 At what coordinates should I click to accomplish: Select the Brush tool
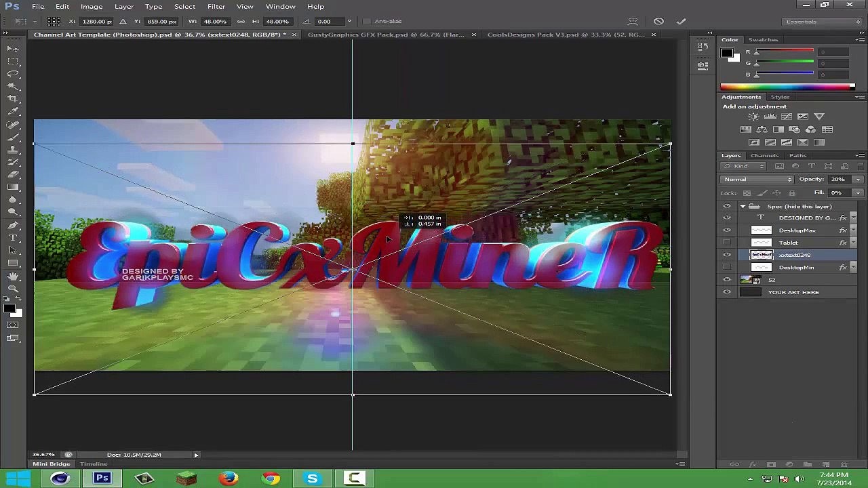[x=13, y=137]
